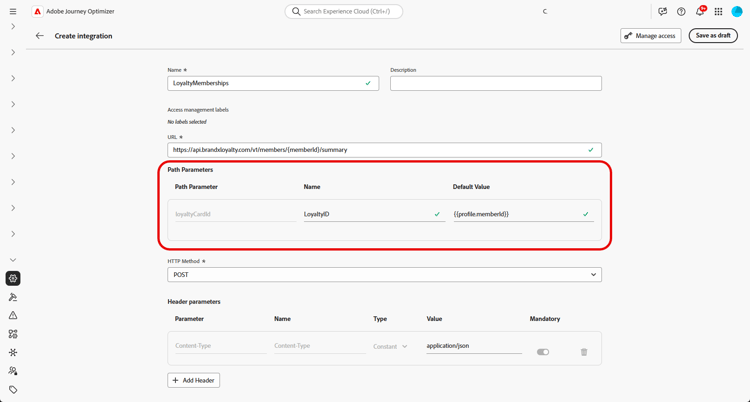This screenshot has width=750, height=402.
Task: Click the tag icon in left sidebar
Action: (13, 390)
